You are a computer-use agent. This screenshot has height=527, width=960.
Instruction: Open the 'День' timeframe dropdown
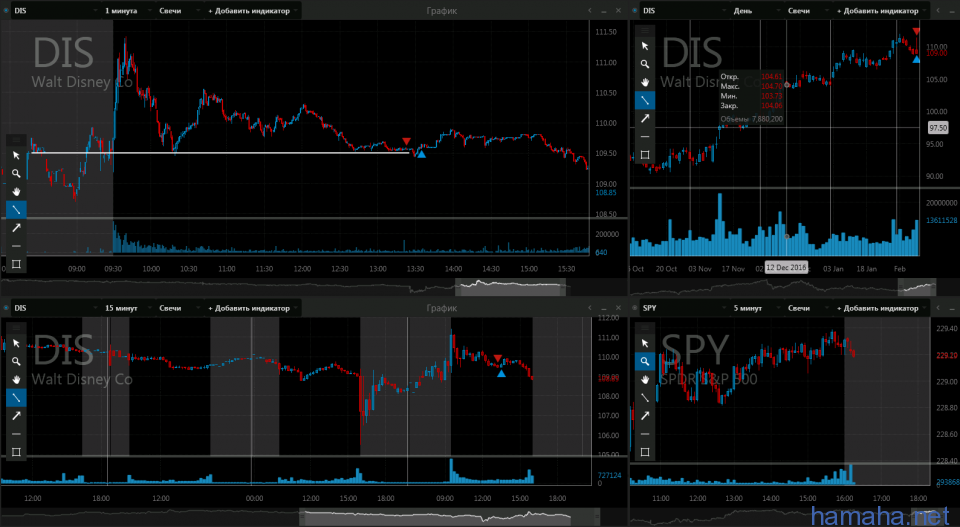point(756,10)
